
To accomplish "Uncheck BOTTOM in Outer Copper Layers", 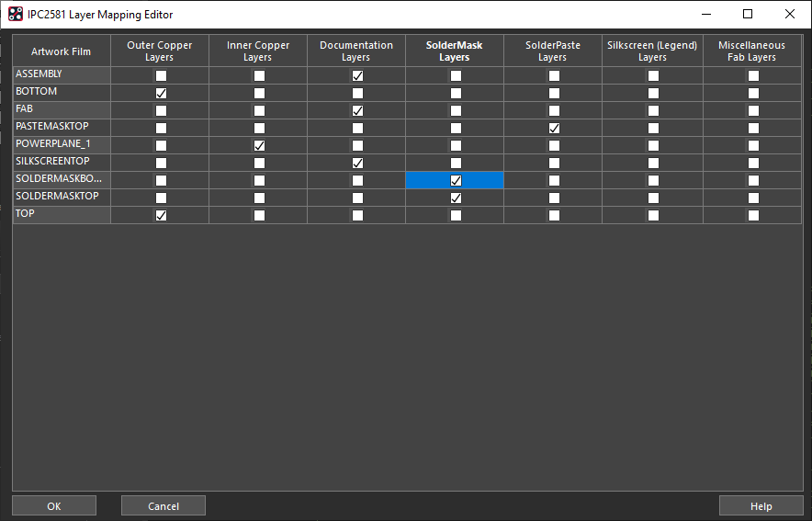I will pos(161,93).
